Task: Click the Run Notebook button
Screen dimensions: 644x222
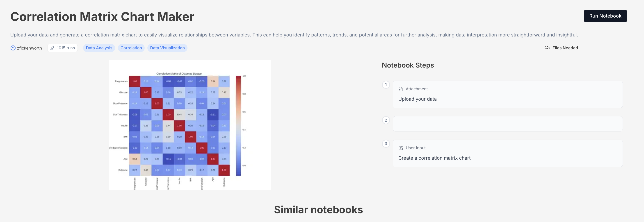Action: pyautogui.click(x=605, y=16)
